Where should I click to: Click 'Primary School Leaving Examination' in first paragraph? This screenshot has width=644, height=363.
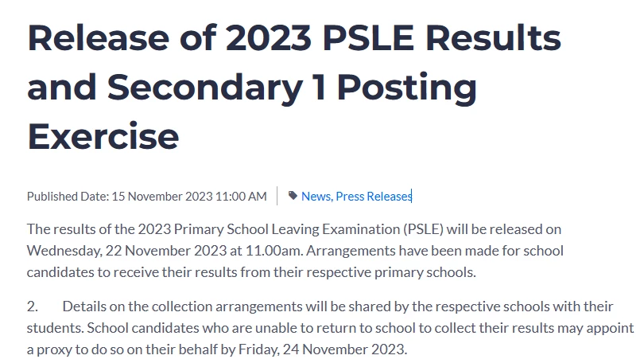point(287,229)
